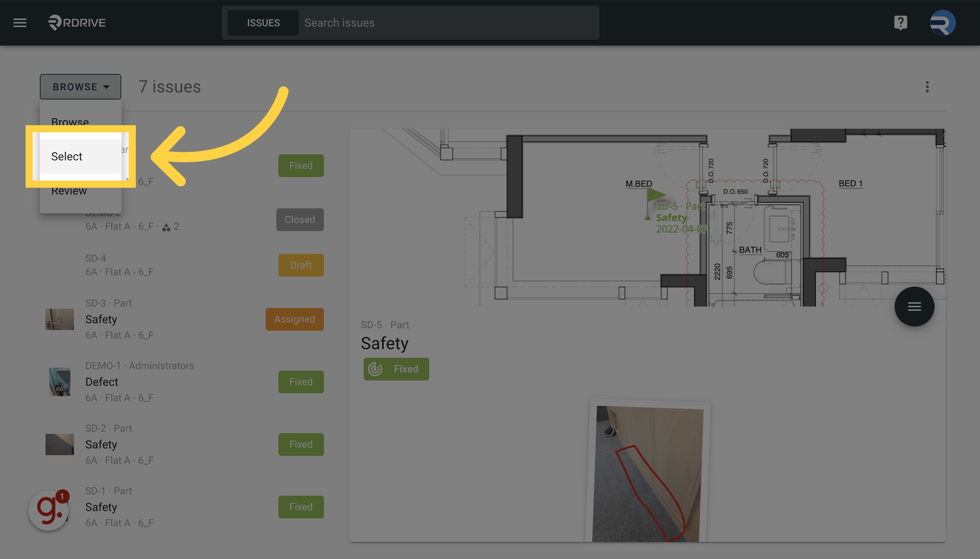Open the hamburger navigation menu

click(x=20, y=23)
